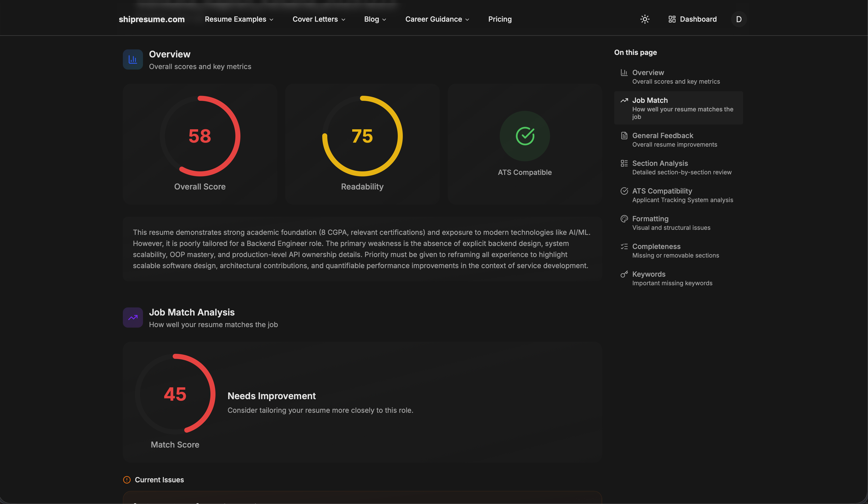Click the Completeness checklist icon
The image size is (868, 504).
point(625,246)
